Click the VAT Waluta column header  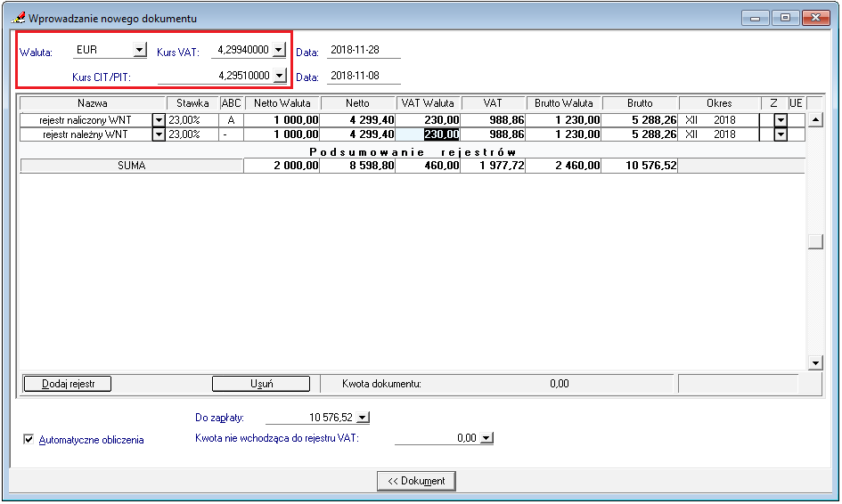pos(428,103)
